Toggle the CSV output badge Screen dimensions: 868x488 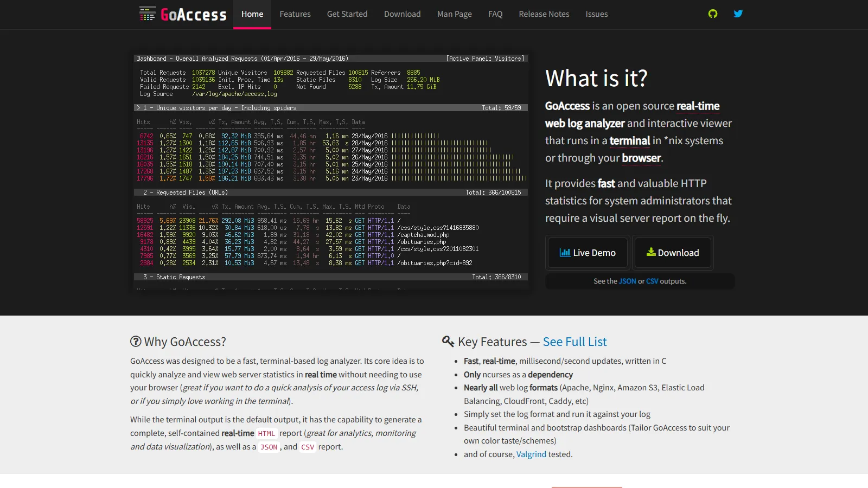(x=652, y=281)
